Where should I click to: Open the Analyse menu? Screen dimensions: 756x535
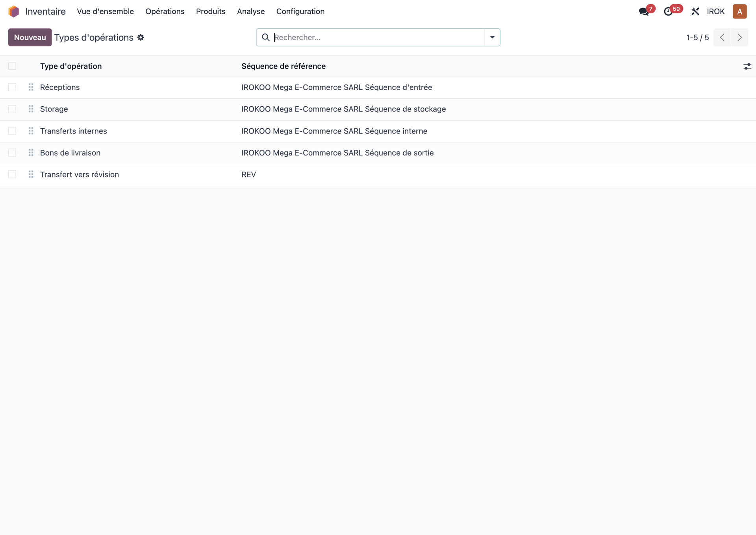[x=251, y=11]
